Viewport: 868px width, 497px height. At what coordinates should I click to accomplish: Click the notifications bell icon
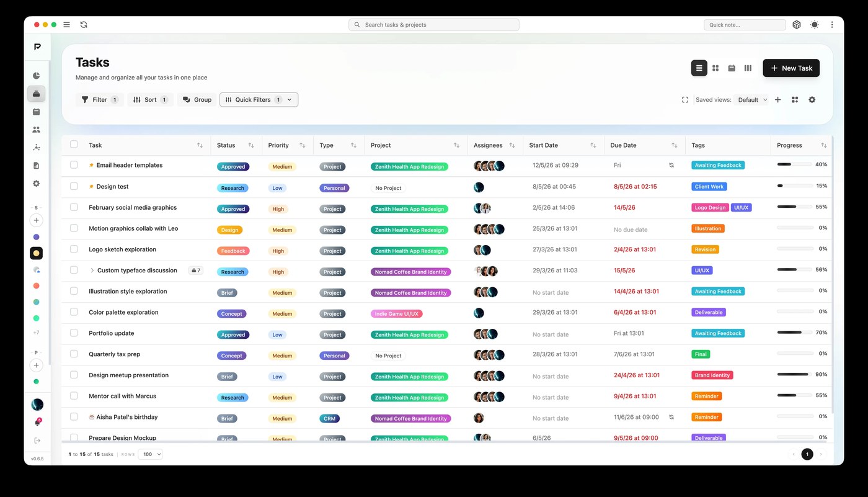tap(37, 423)
